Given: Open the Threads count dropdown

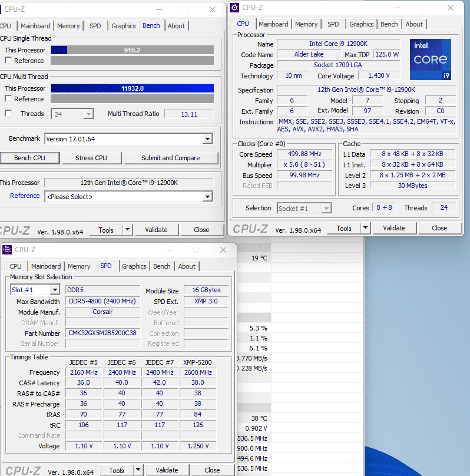Looking at the screenshot, I should click(88, 114).
